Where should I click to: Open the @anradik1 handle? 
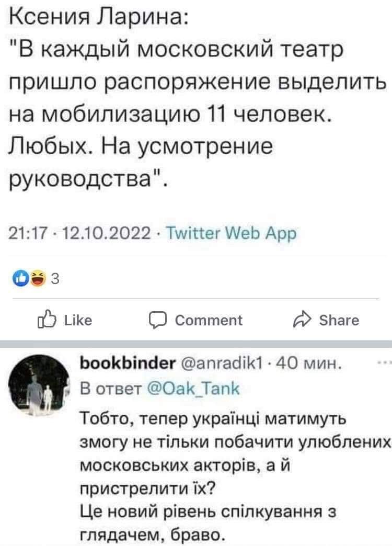tap(223, 363)
